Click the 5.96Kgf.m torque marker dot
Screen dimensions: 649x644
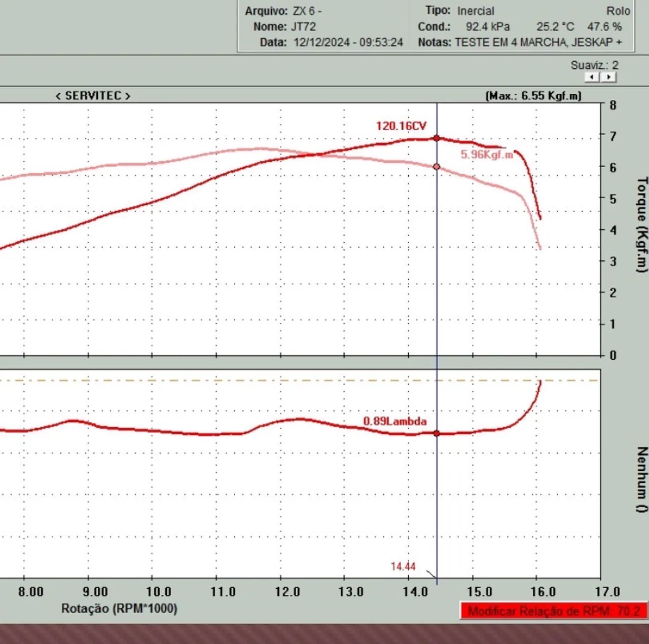[x=437, y=167]
